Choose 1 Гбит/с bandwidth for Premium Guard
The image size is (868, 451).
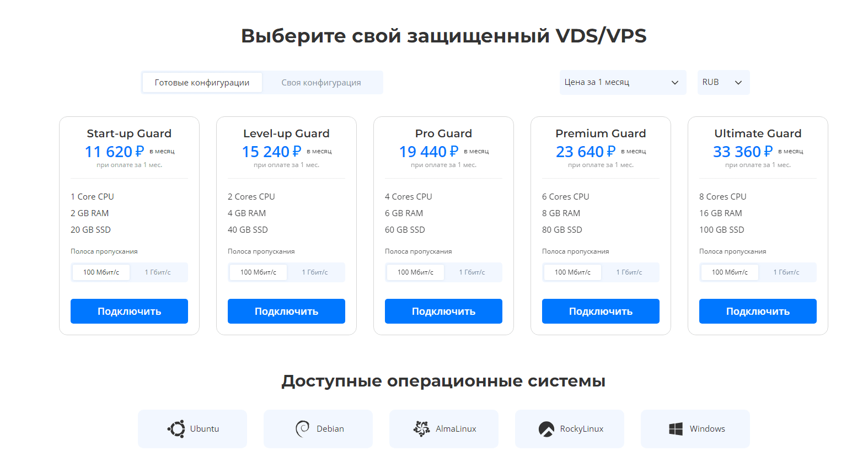629,272
